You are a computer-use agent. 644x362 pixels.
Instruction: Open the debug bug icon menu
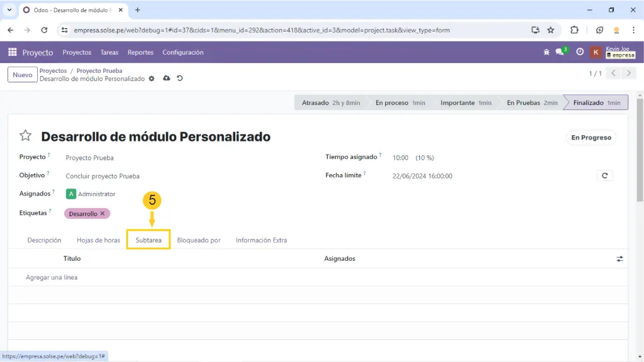point(547,52)
